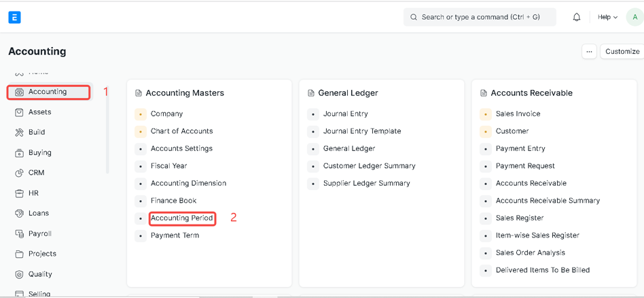Click the Assets sidebar icon

(x=20, y=112)
